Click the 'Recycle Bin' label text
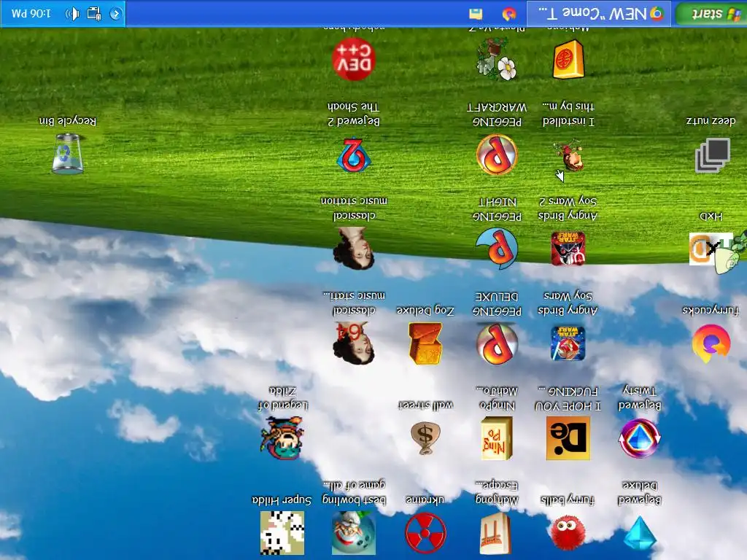The width and height of the screenshot is (747, 560). point(68,121)
